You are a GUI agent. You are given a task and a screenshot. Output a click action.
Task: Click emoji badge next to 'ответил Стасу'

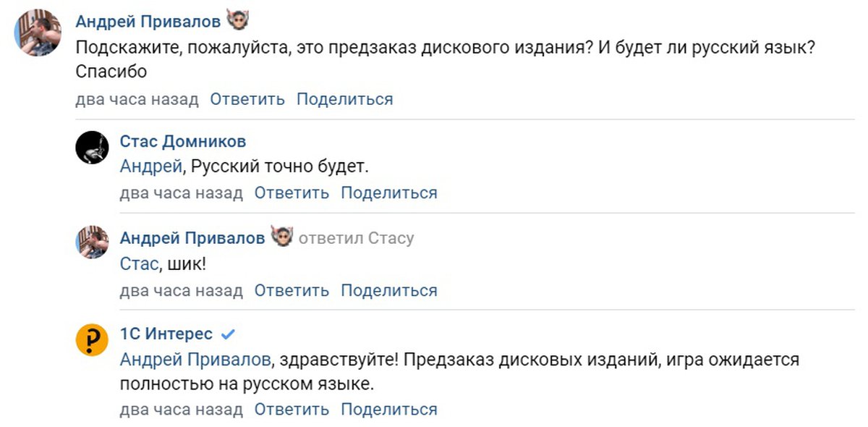(x=281, y=237)
